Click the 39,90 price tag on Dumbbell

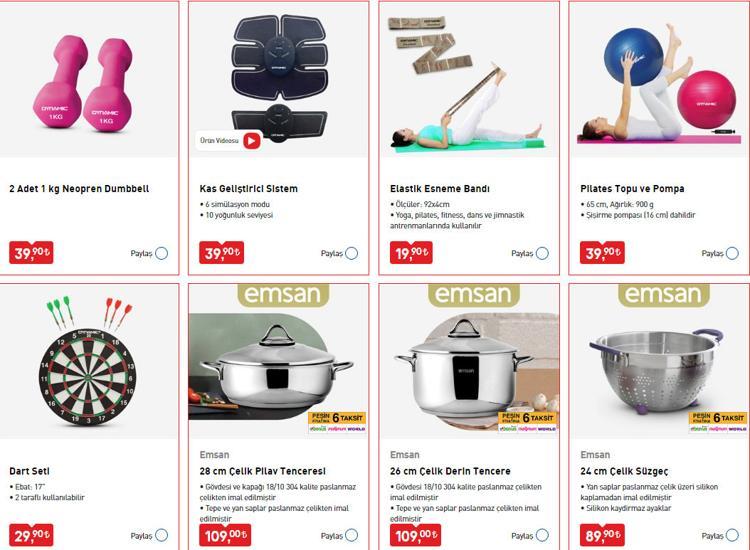pos(31,253)
